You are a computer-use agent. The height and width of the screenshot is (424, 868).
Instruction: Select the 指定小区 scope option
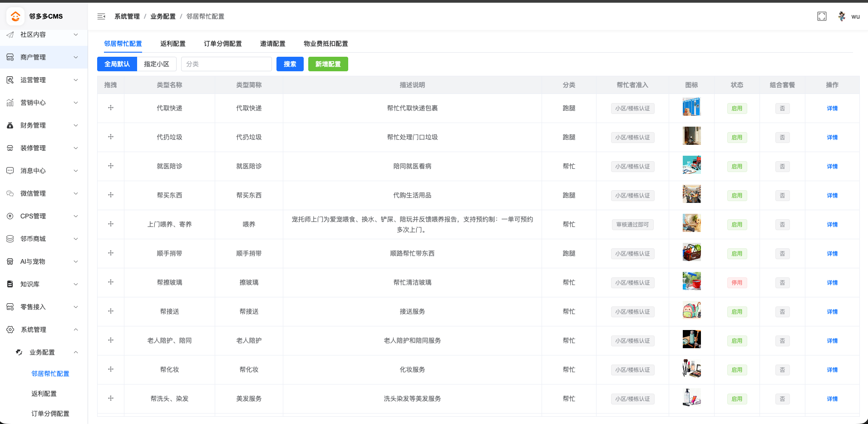pos(157,64)
